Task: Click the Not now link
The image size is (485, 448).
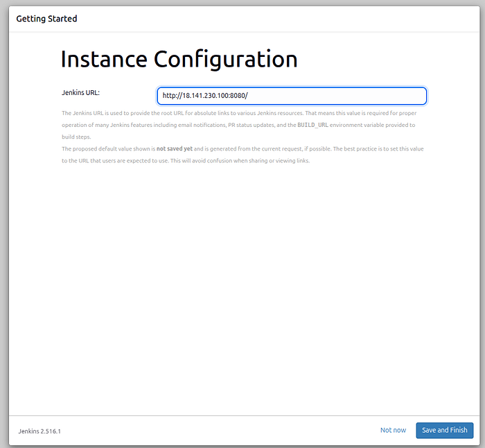Action: [x=393, y=430]
